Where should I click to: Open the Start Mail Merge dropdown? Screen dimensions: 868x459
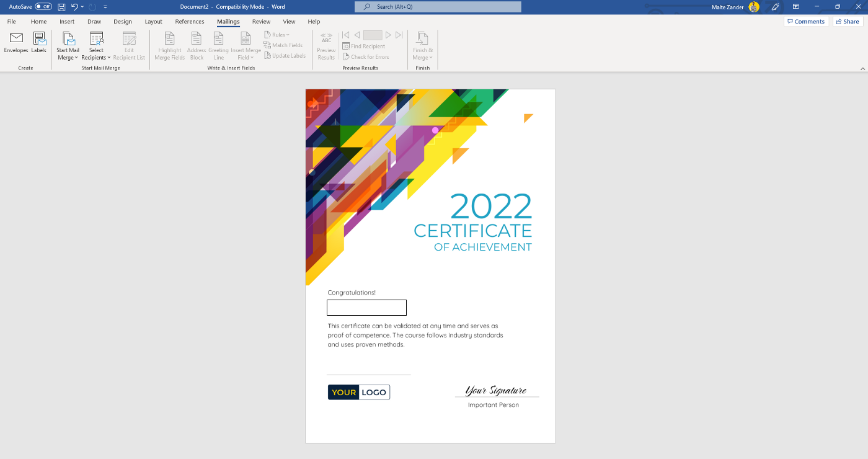click(68, 45)
